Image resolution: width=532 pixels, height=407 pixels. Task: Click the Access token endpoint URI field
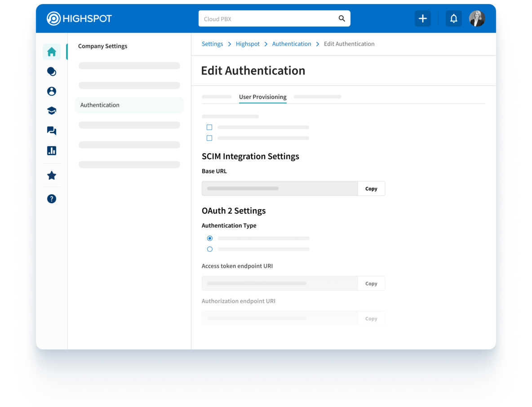279,283
